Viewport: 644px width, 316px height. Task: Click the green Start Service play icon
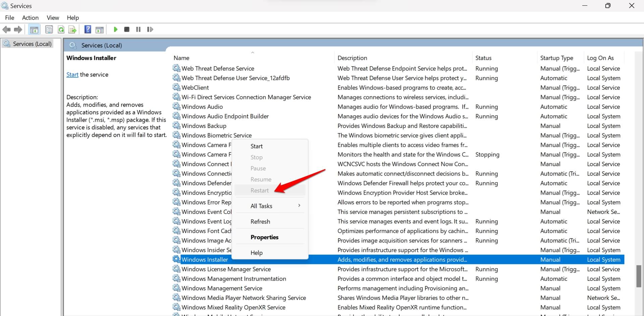(116, 29)
